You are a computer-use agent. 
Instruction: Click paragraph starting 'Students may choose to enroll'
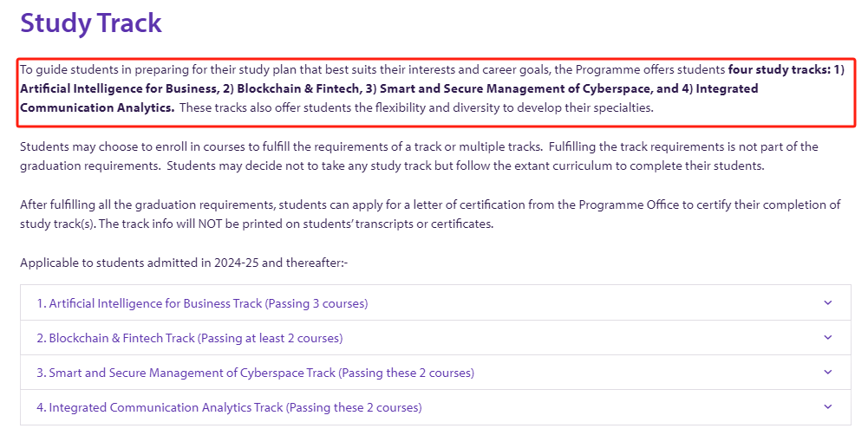click(x=419, y=156)
